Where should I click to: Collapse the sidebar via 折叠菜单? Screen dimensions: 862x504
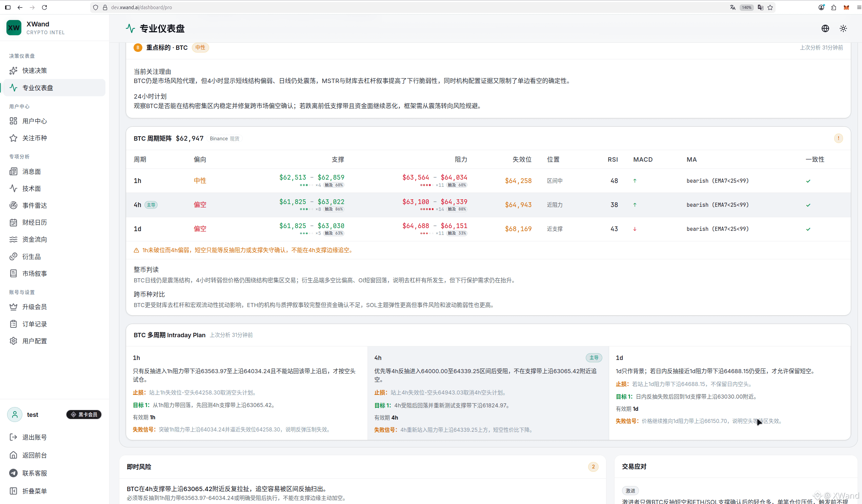point(54,491)
